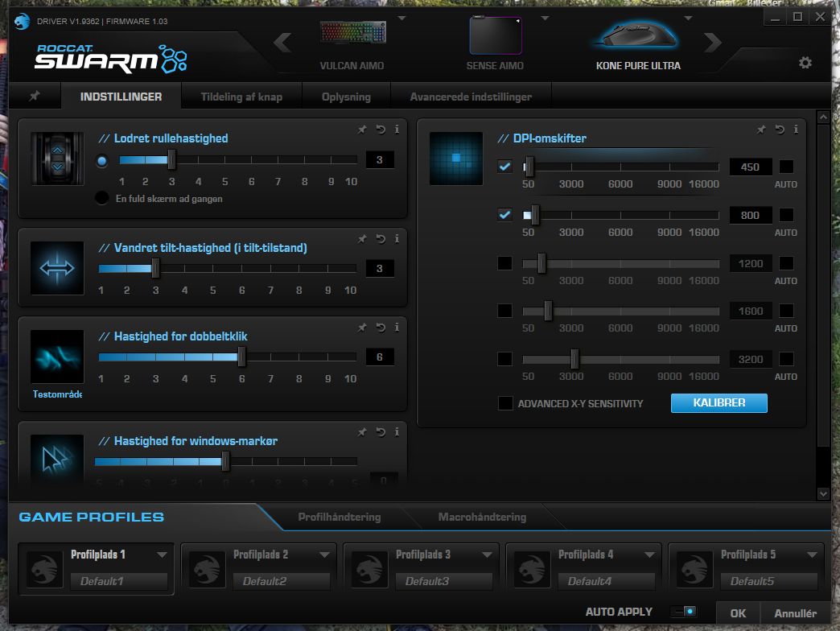This screenshot has width=840, height=631.
Task: Click the Annullér button
Action: click(x=796, y=613)
